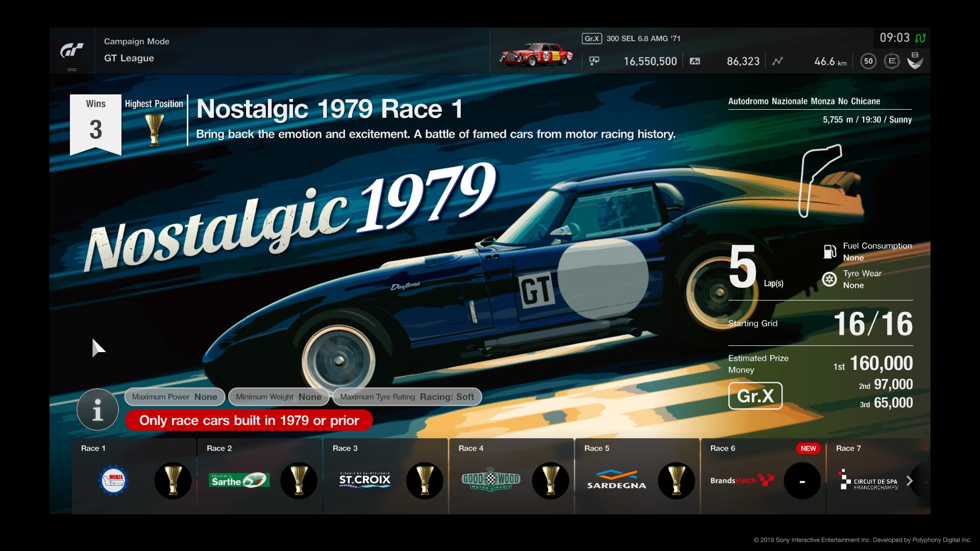Click the mileage points icon
The image size is (980, 551).
pos(695,61)
